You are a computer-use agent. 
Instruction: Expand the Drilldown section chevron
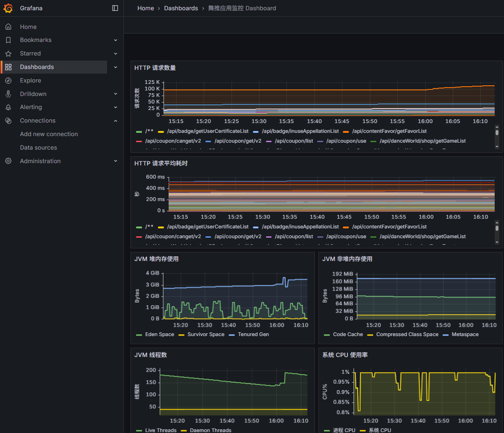point(116,94)
